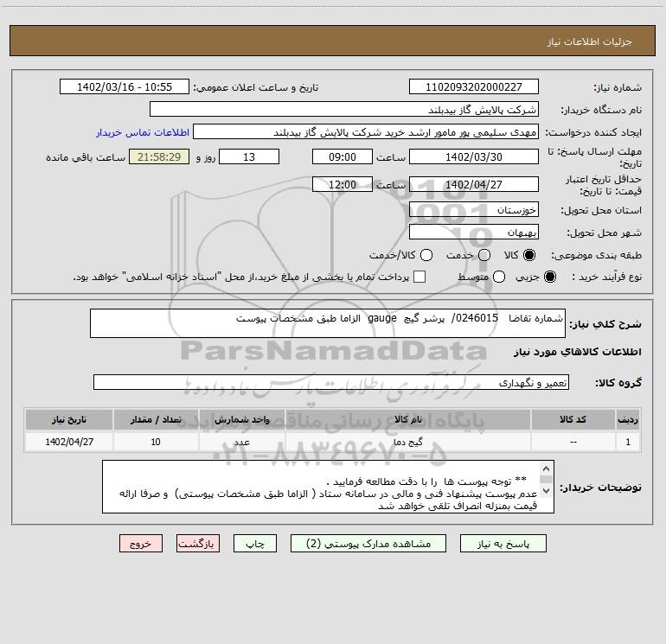Viewport: 666px width, 644px height.
Task: Open 'مشاهده مدارک پیوستی (2)' attachments button
Action: (368, 544)
